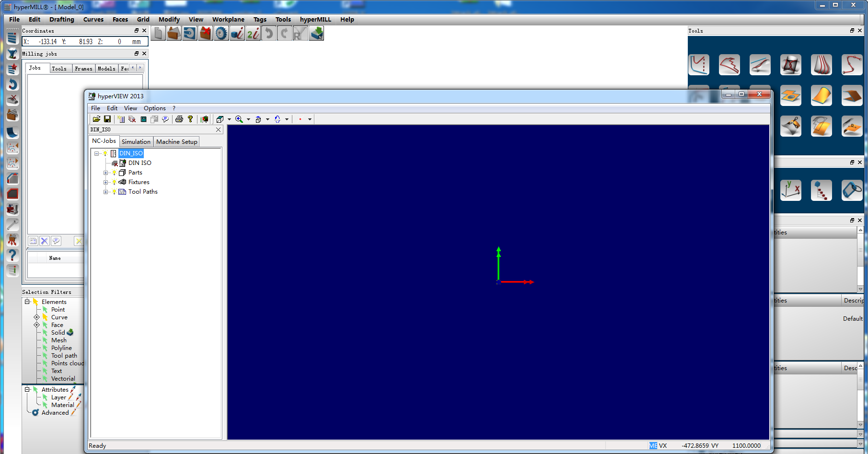Open the dropdown arrow next to rotate view icon
This screenshot has height=454, width=868.
click(287, 119)
